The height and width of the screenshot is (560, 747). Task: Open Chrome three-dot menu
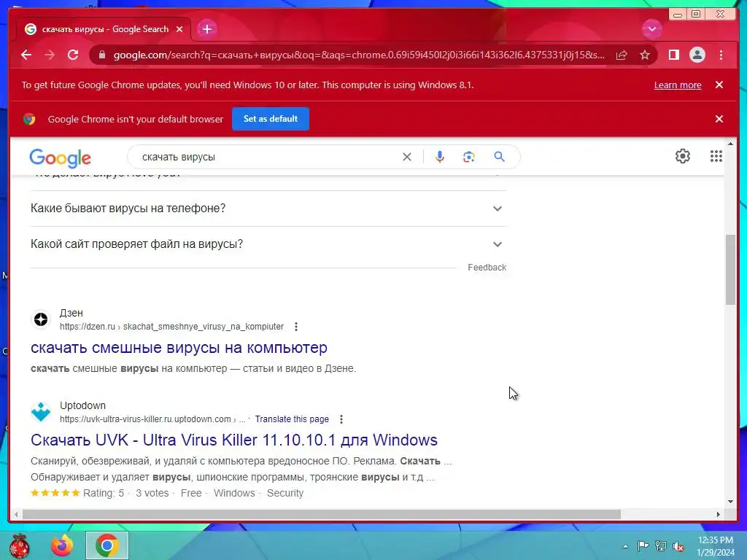[x=721, y=55]
